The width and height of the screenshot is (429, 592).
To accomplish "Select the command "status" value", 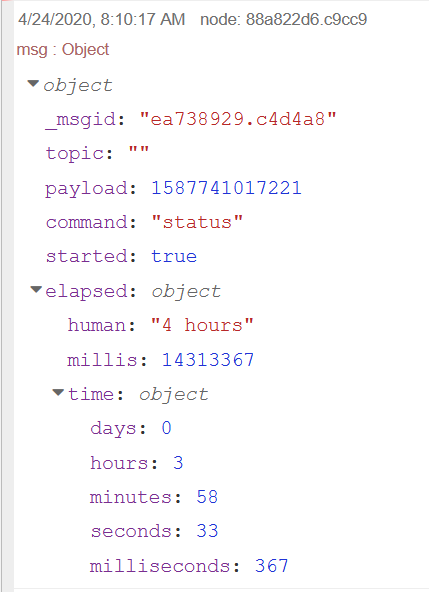I will 197,222.
